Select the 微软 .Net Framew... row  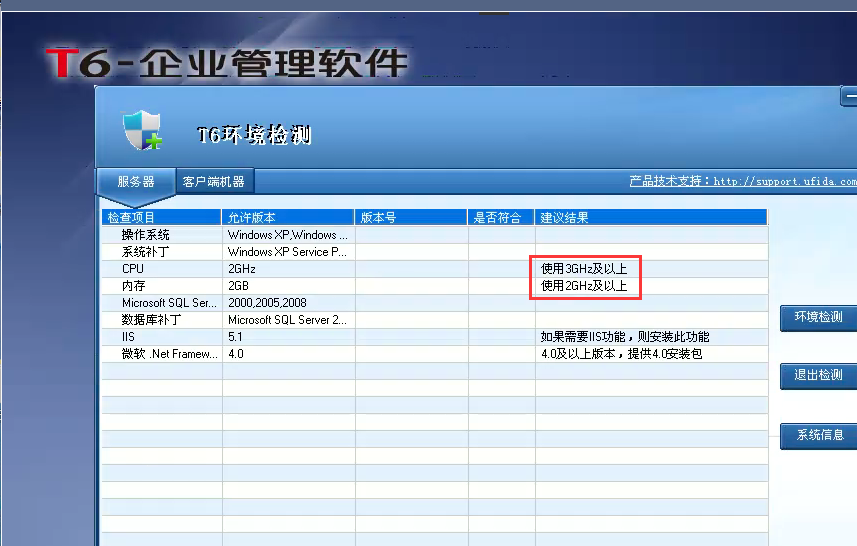click(435, 354)
